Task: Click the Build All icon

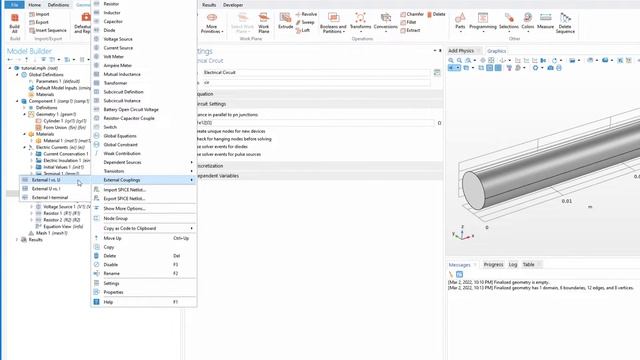Action: [x=15, y=23]
